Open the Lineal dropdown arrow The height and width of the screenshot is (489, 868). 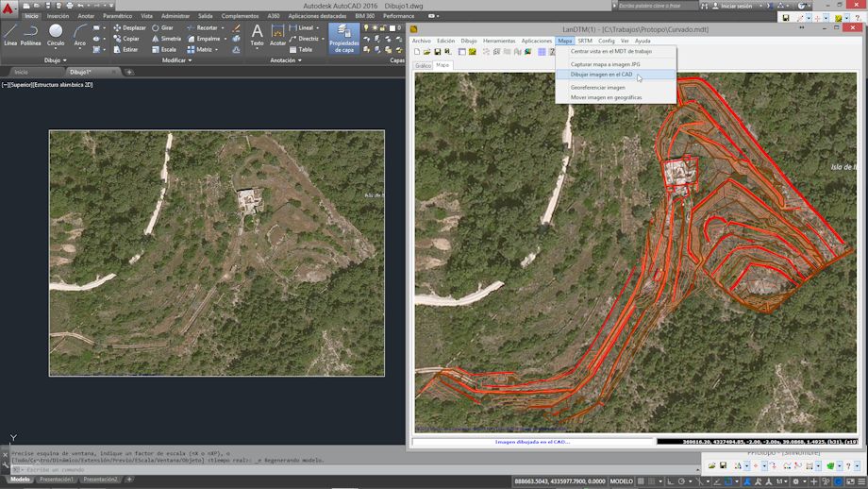tap(318, 27)
